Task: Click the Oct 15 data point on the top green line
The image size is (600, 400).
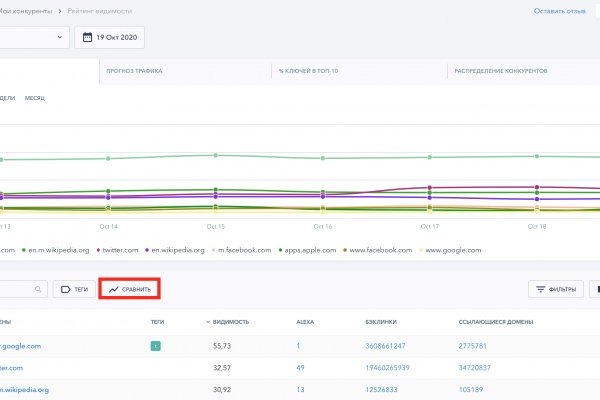Action: (x=215, y=155)
